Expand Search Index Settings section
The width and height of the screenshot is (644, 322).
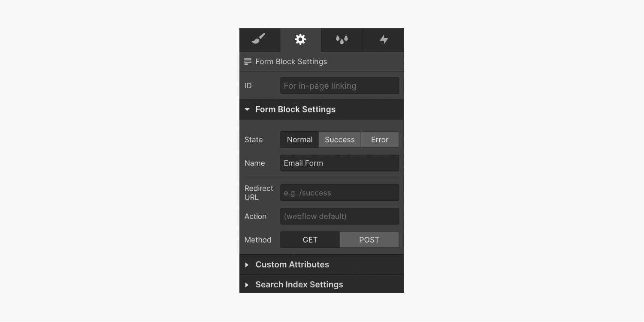[x=247, y=285]
